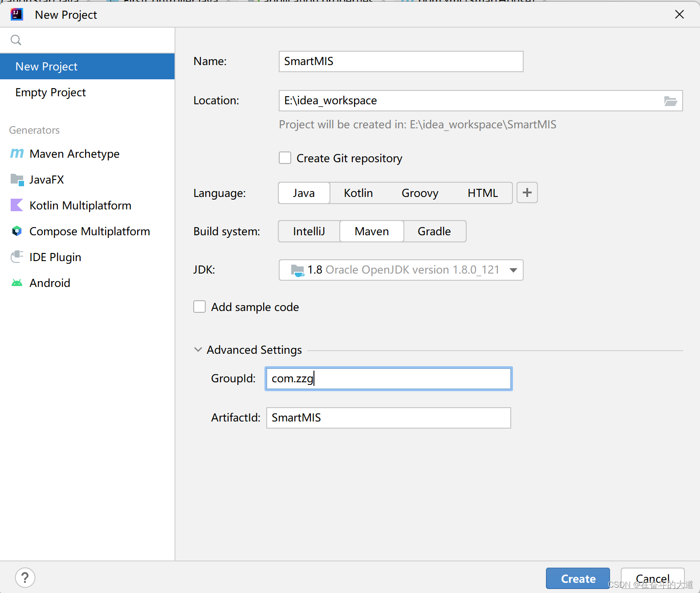Select HTML as the language

(x=483, y=193)
